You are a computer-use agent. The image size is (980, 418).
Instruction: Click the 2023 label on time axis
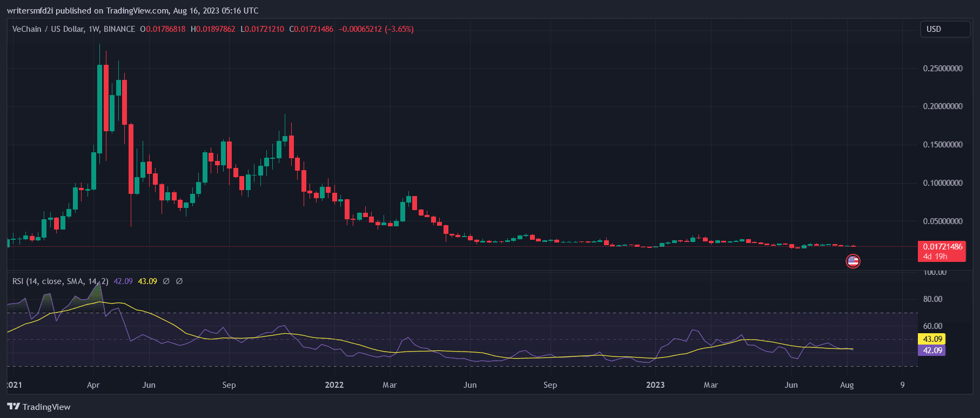point(655,385)
